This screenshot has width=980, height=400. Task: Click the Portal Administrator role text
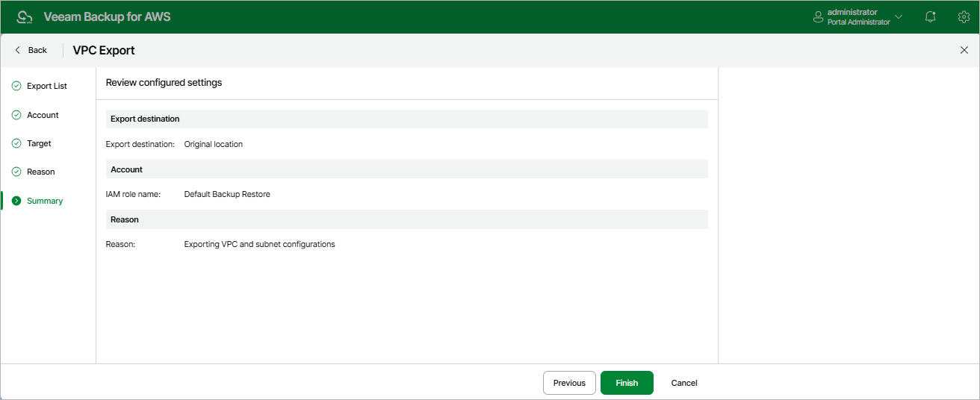pyautogui.click(x=858, y=22)
